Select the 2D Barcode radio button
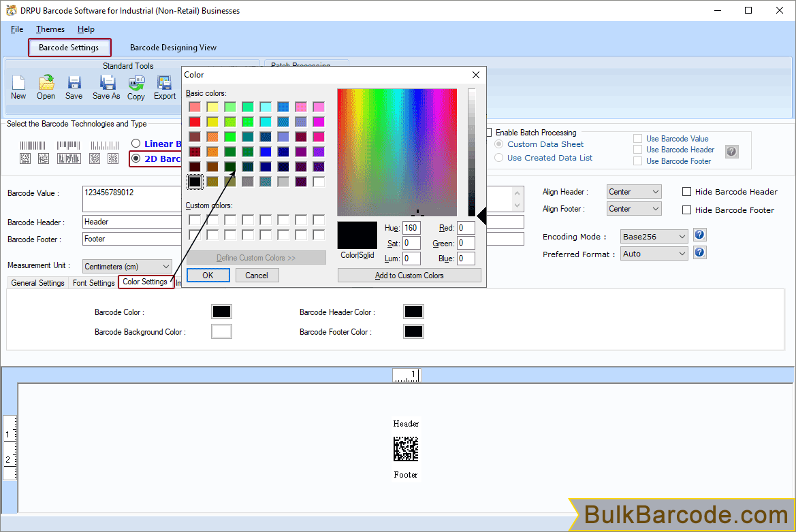The width and height of the screenshot is (796, 532). pos(136,159)
